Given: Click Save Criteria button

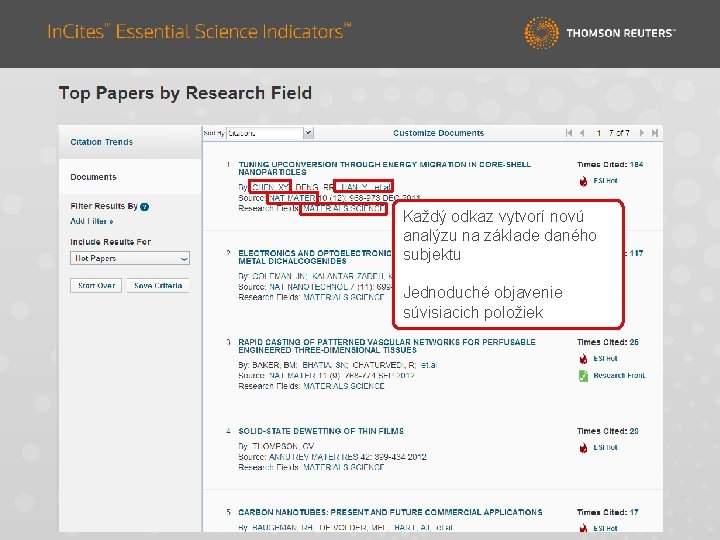Looking at the screenshot, I should 158,285.
